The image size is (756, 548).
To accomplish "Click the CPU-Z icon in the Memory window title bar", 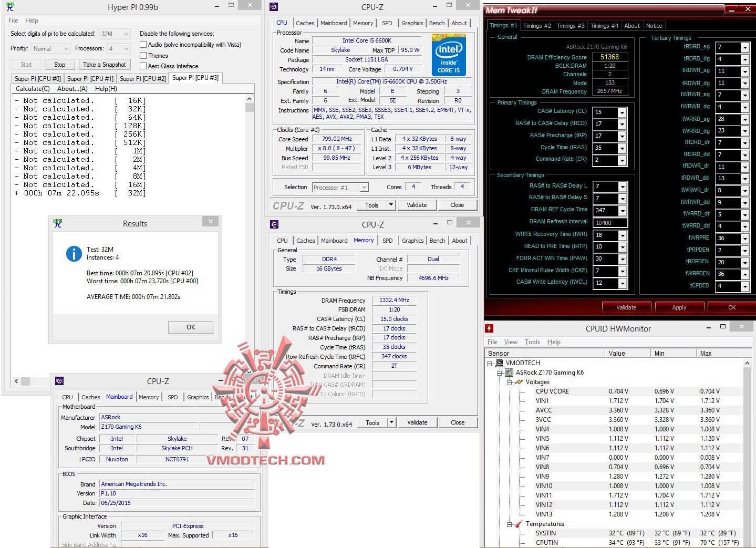I will [274, 224].
